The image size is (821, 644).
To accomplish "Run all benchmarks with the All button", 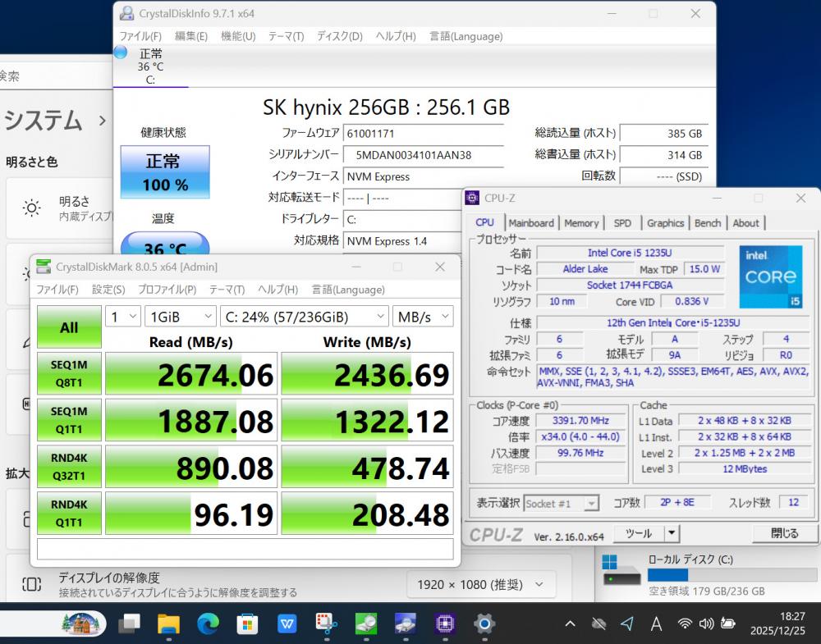I will (x=69, y=327).
